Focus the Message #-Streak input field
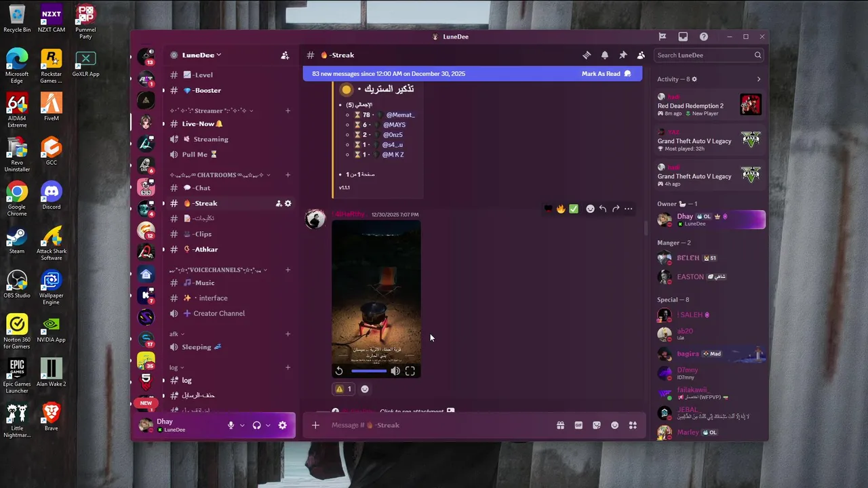The width and height of the screenshot is (868, 488). tap(437, 425)
